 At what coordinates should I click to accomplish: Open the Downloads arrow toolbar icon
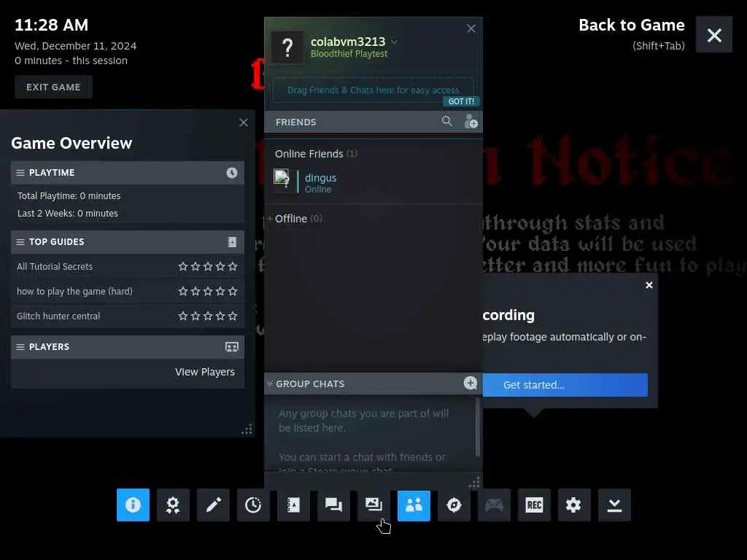coord(614,505)
